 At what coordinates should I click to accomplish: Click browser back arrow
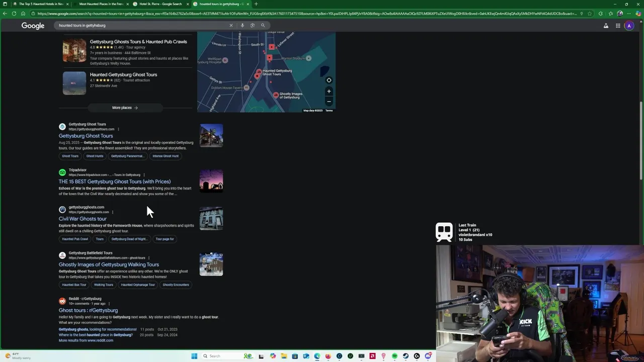[x=5, y=14]
